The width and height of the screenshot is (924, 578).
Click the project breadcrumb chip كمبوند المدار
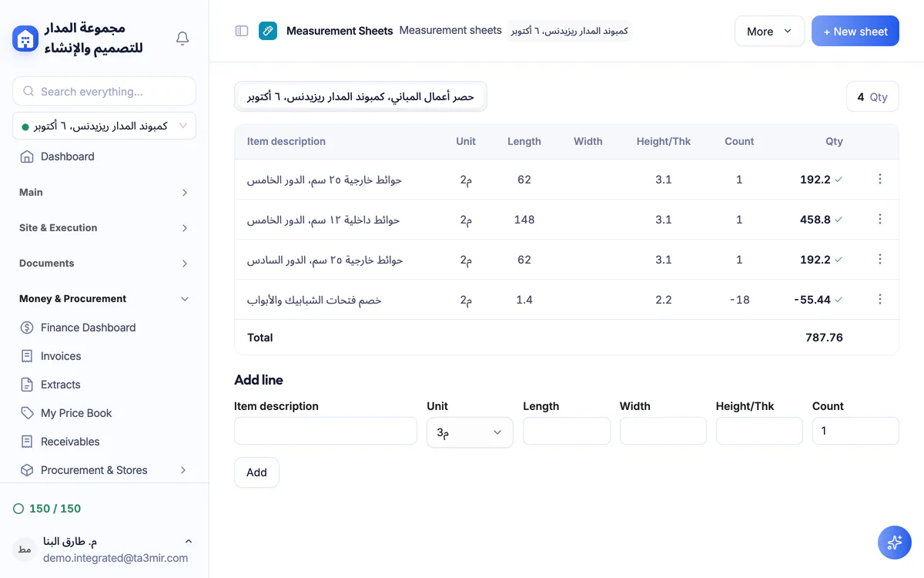coord(570,31)
